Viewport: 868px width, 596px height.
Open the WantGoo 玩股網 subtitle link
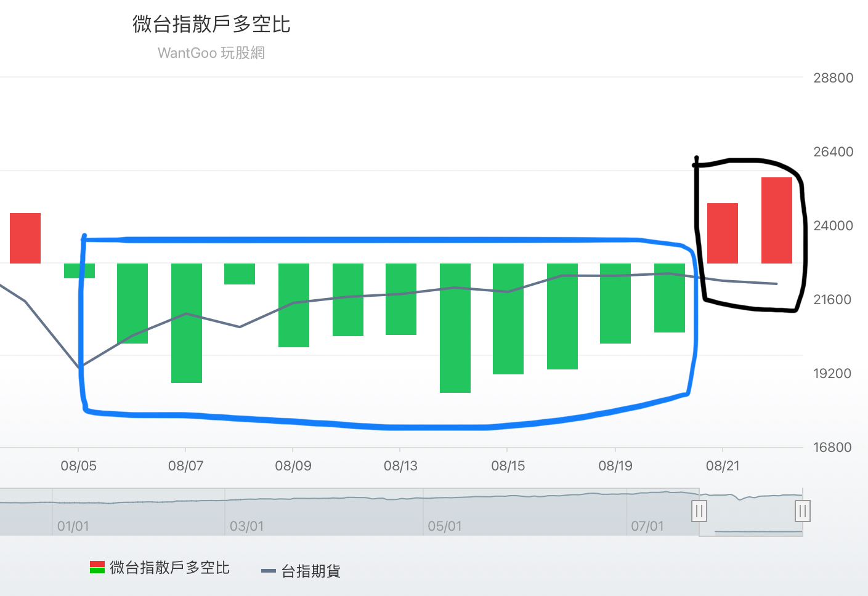coord(211,53)
